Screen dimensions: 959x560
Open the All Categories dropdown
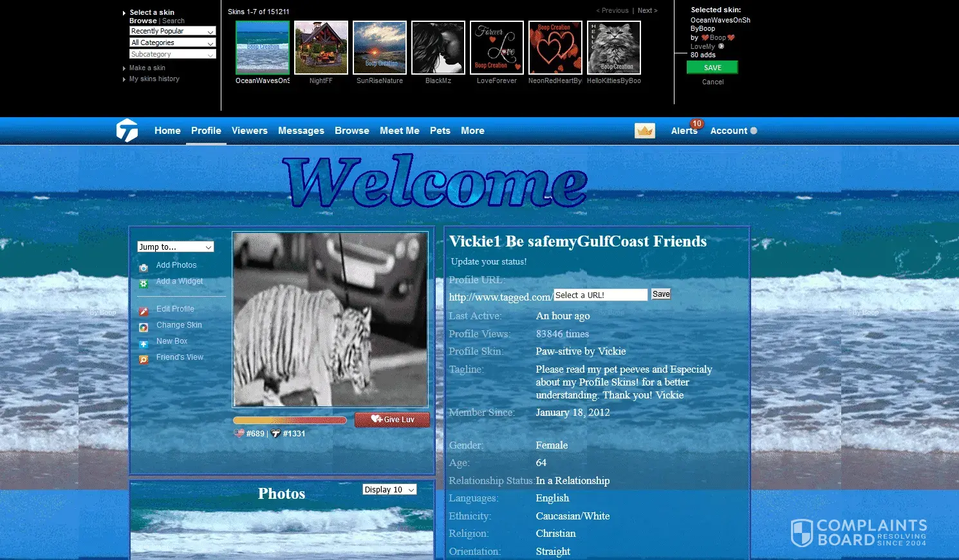pyautogui.click(x=172, y=42)
